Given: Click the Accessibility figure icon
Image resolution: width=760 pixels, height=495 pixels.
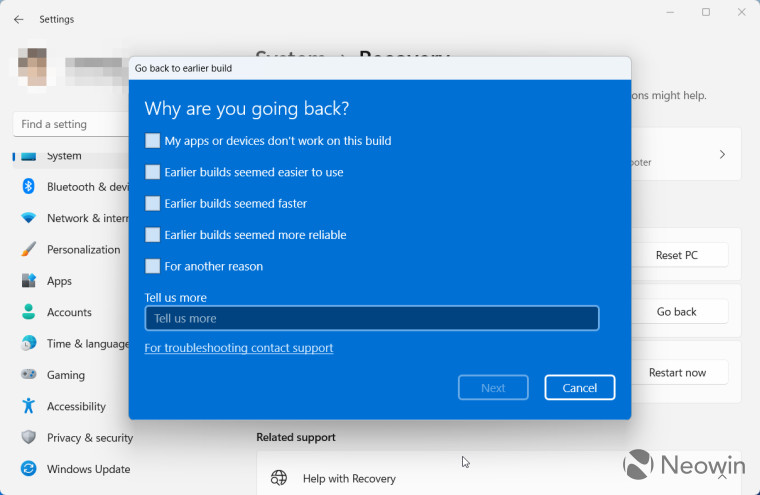Looking at the screenshot, I should click(29, 406).
